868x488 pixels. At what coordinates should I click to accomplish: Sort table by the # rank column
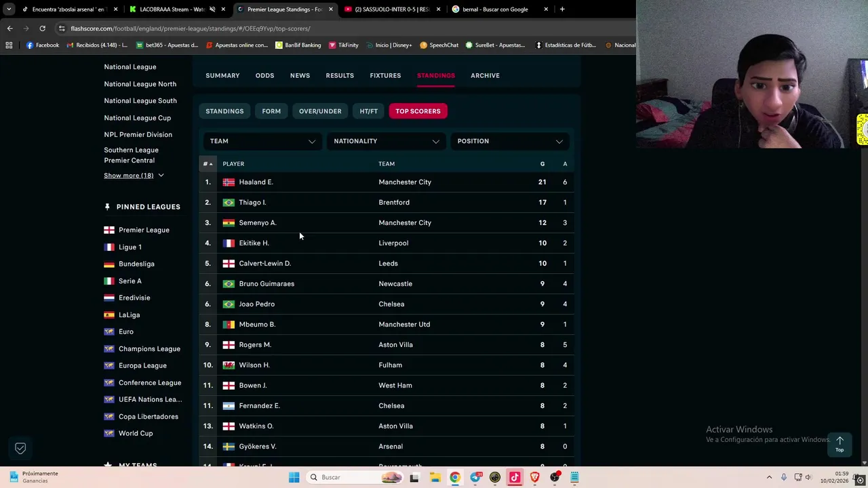coord(208,164)
